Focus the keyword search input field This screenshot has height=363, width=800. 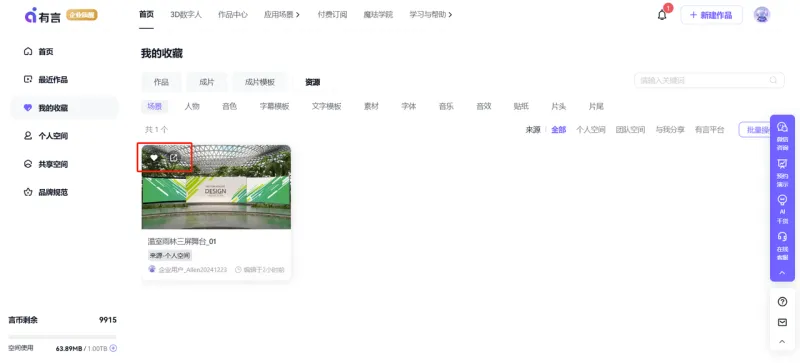pyautogui.click(x=709, y=80)
